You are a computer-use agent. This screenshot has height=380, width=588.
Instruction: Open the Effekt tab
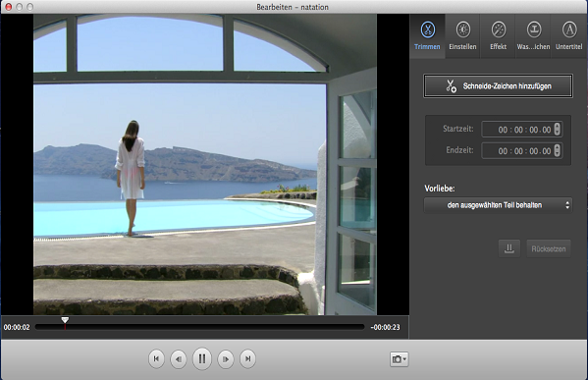pyautogui.click(x=498, y=36)
